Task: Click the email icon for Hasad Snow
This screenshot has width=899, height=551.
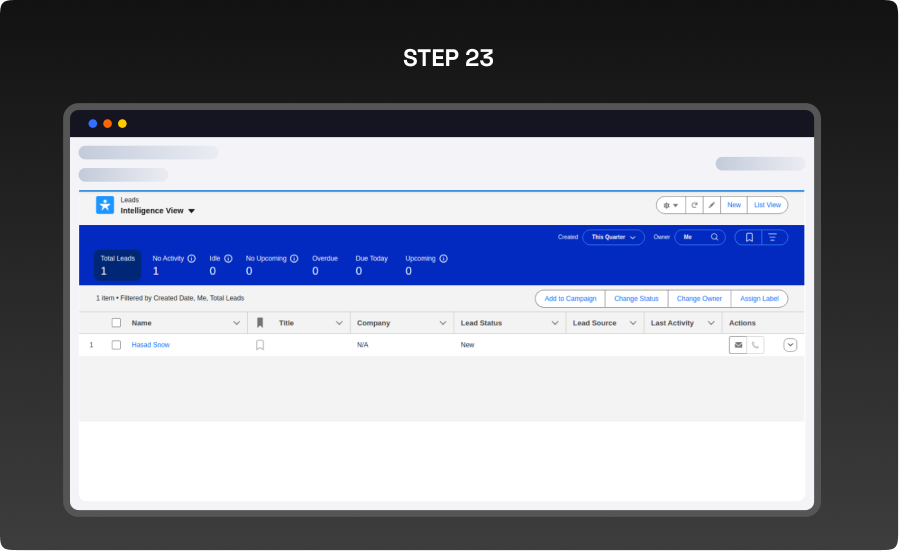Action: point(738,345)
